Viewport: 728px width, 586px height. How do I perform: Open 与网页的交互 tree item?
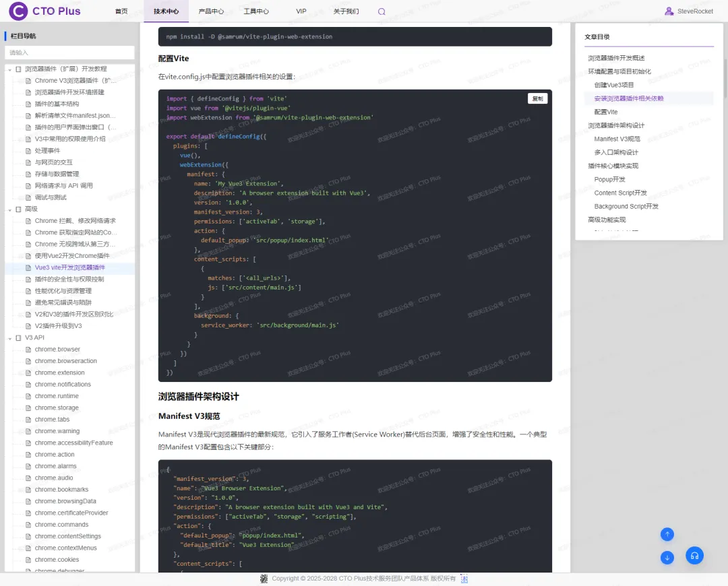point(53,162)
